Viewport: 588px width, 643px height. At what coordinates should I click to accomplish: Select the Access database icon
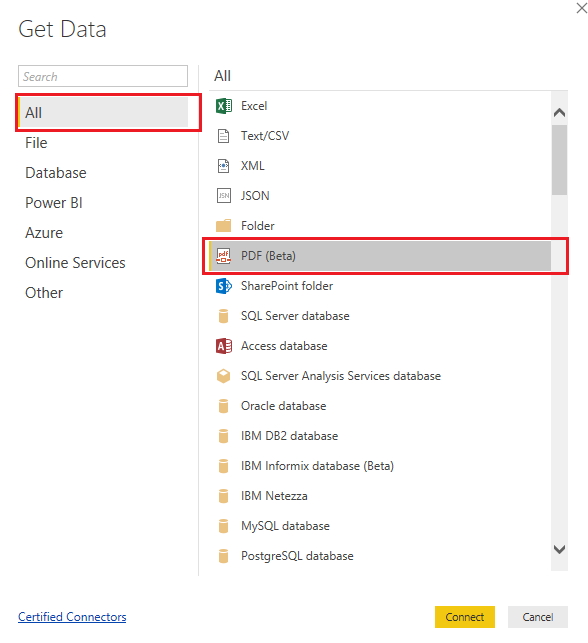coord(223,346)
